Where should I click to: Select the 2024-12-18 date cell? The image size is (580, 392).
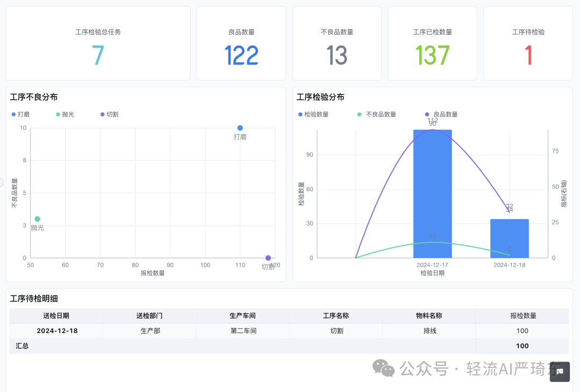(x=57, y=331)
